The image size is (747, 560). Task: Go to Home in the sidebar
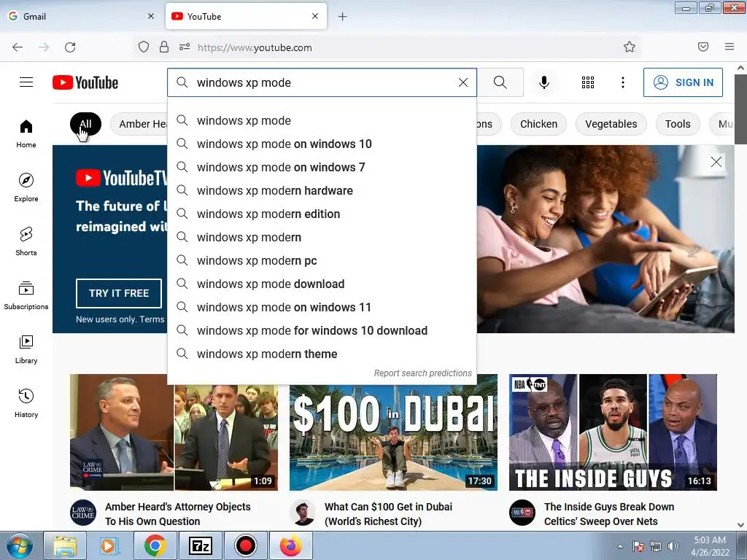[26, 134]
